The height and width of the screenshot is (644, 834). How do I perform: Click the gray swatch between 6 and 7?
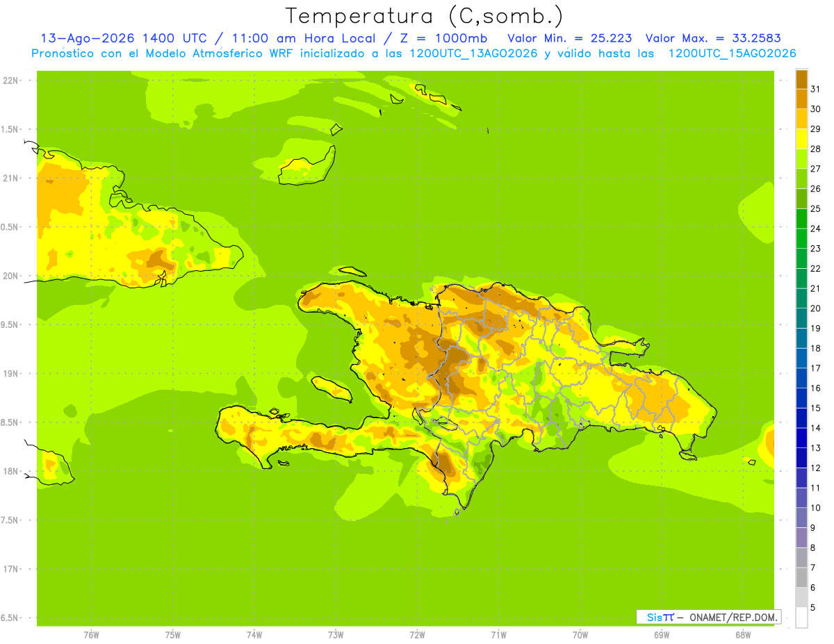pos(801,577)
